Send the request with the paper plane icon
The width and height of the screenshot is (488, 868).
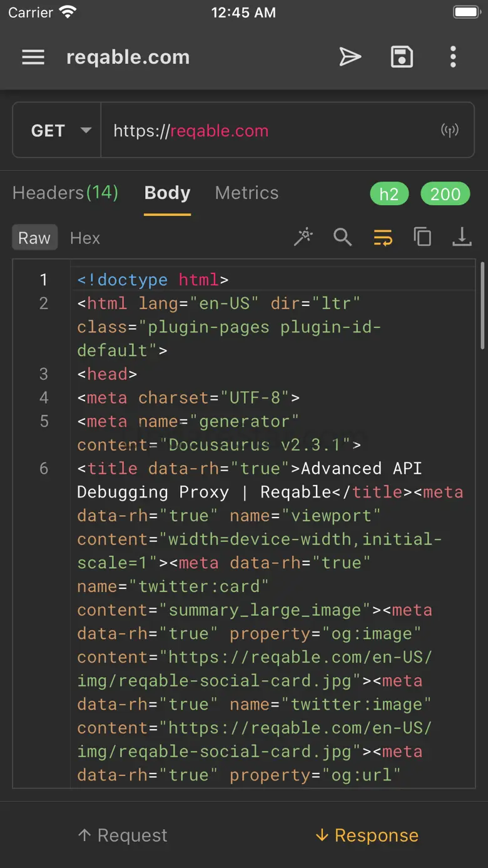[x=350, y=58]
